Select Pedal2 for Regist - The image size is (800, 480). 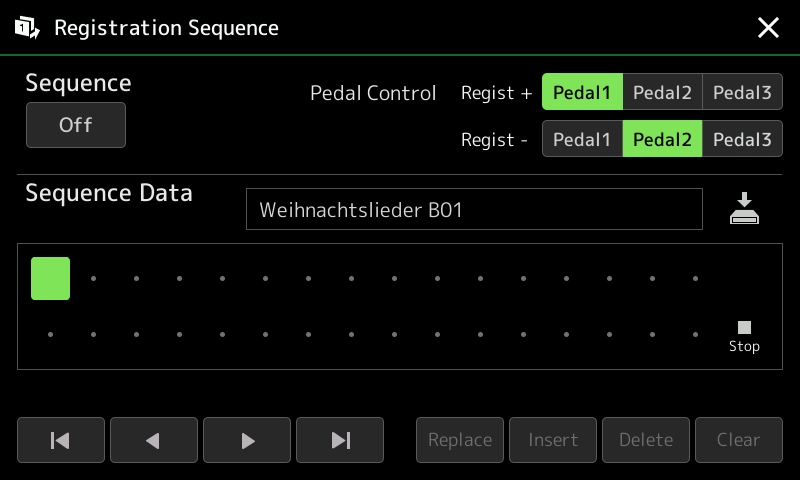coord(662,139)
